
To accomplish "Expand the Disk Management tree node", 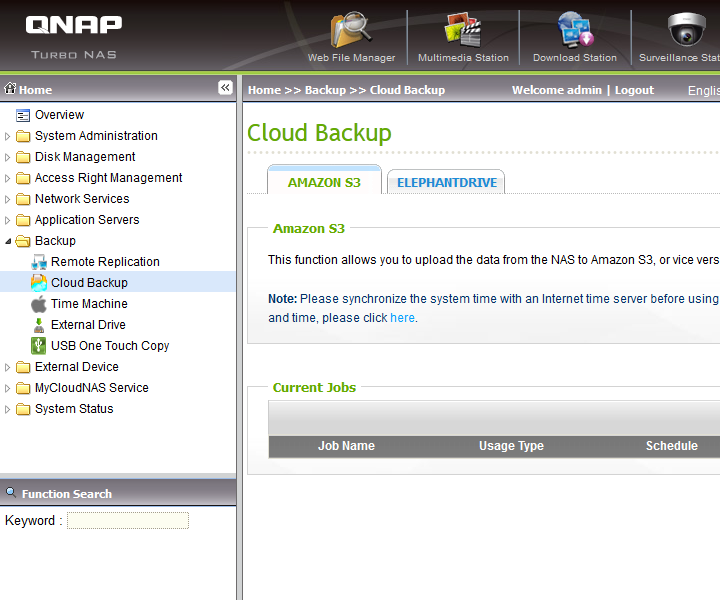I will [x=9, y=157].
